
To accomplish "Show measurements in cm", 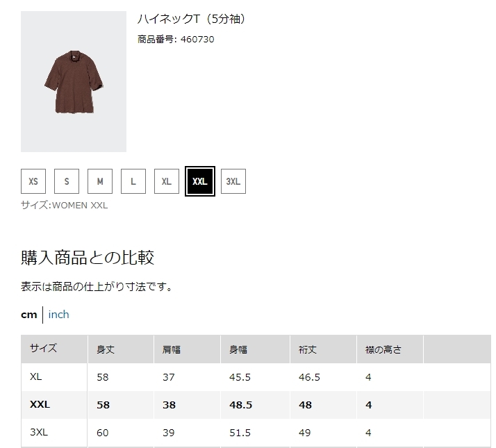I will coord(28,315).
